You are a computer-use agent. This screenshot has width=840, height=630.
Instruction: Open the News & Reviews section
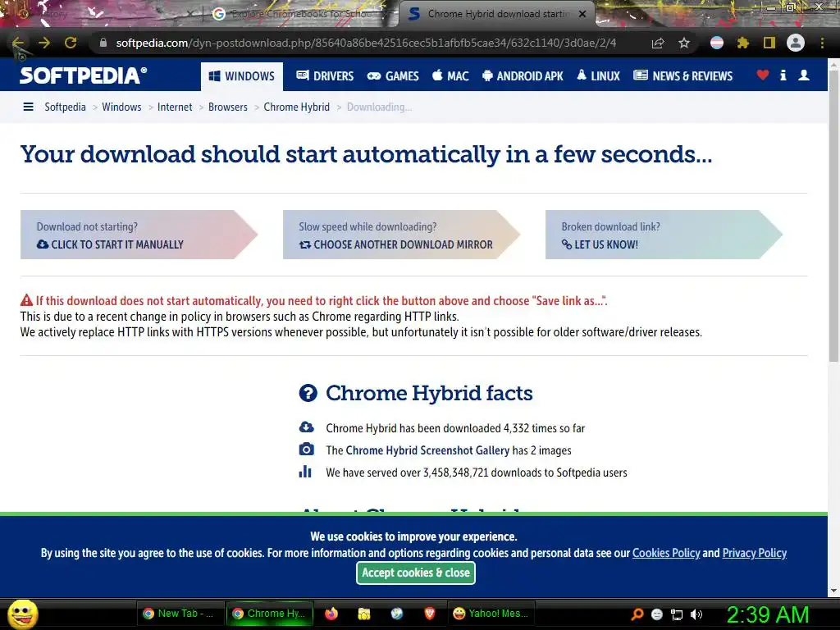[x=683, y=76]
